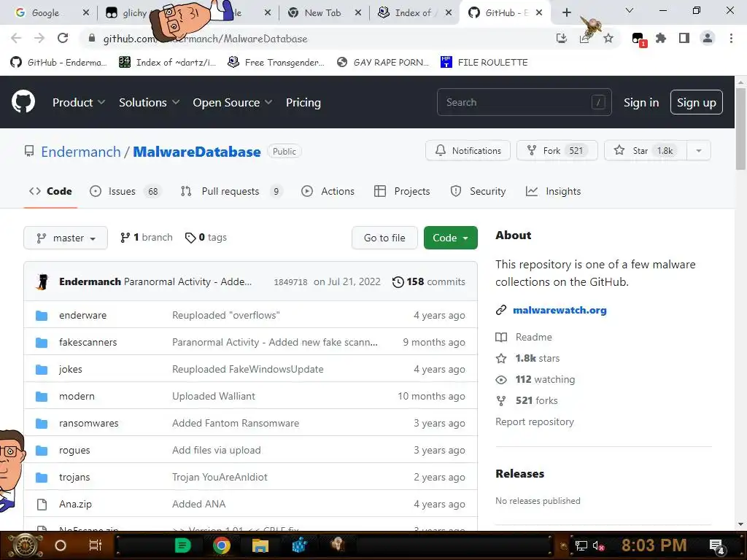The height and width of the screenshot is (560, 747).
Task: Expand the Product menu
Action: click(79, 102)
